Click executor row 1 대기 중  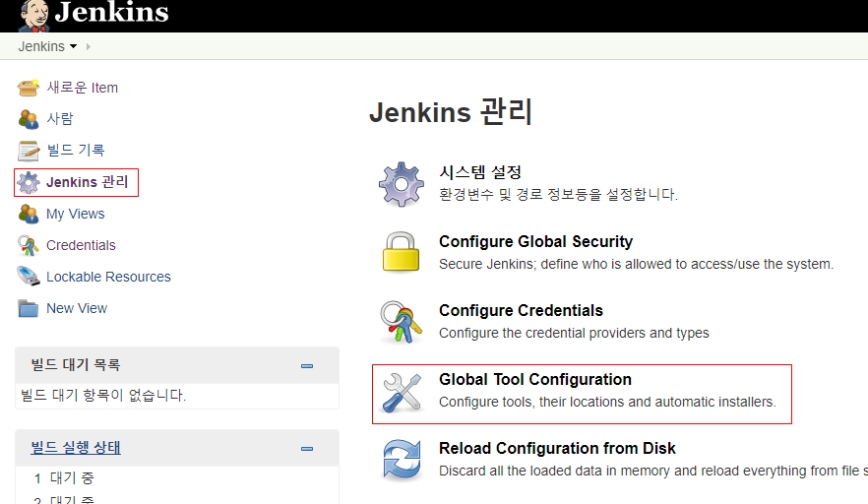(x=64, y=478)
